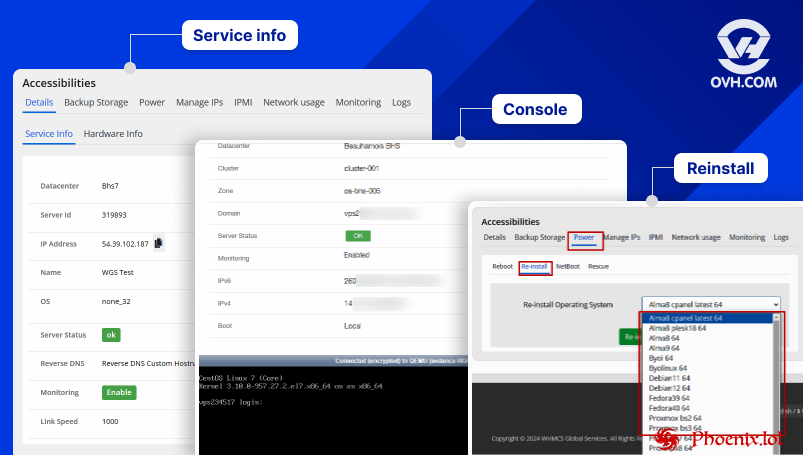Choose Alma9 64 from OS list

tap(664, 348)
